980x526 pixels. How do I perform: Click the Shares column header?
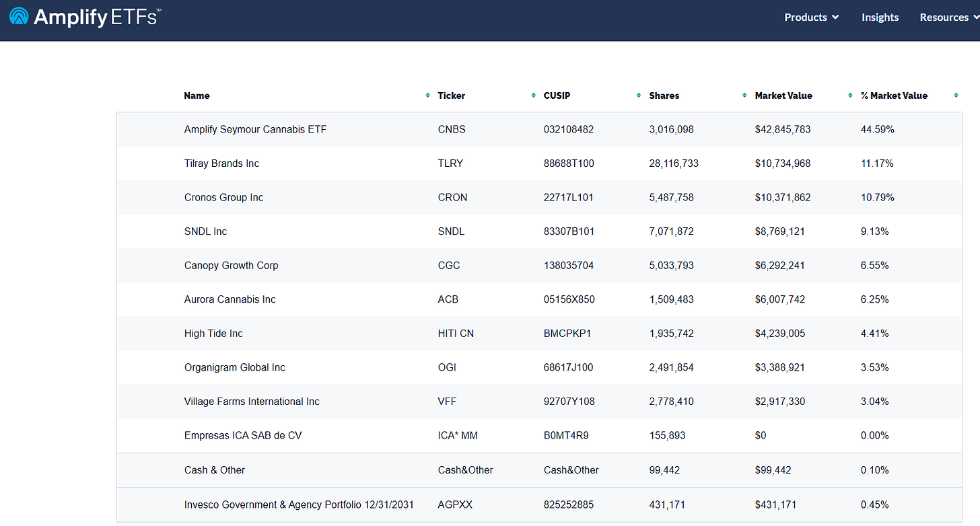click(664, 96)
